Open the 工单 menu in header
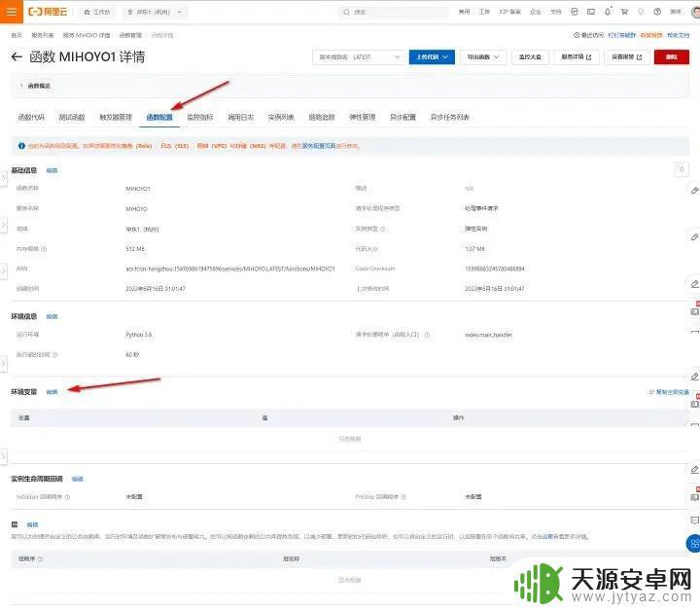The image size is (700, 611). click(484, 12)
